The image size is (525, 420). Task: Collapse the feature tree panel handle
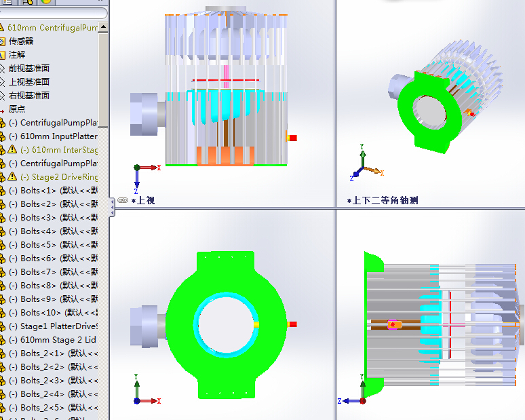click(x=112, y=208)
